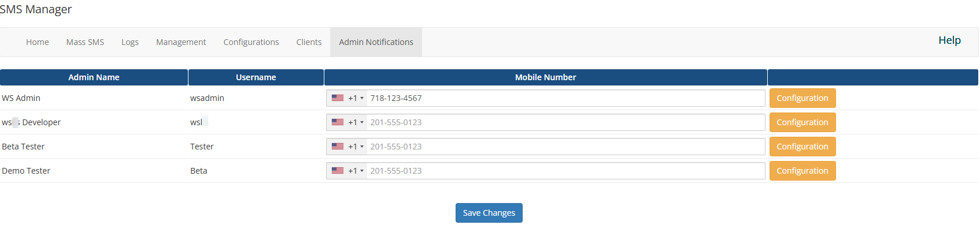Expand country code dropdown for Beta Tester
Viewport: 980px width, 225px height.
347,147
